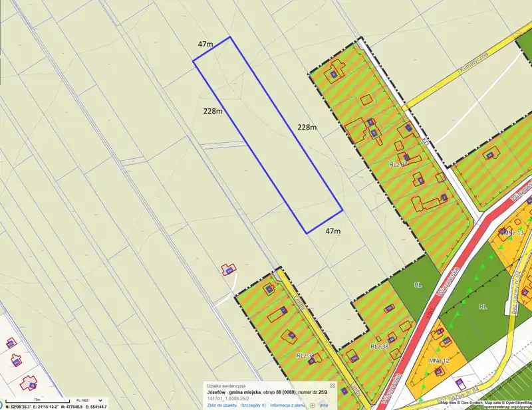Click the 'Klimatyczna' street label
This screenshot has height=410, width=532.
(x=473, y=63)
